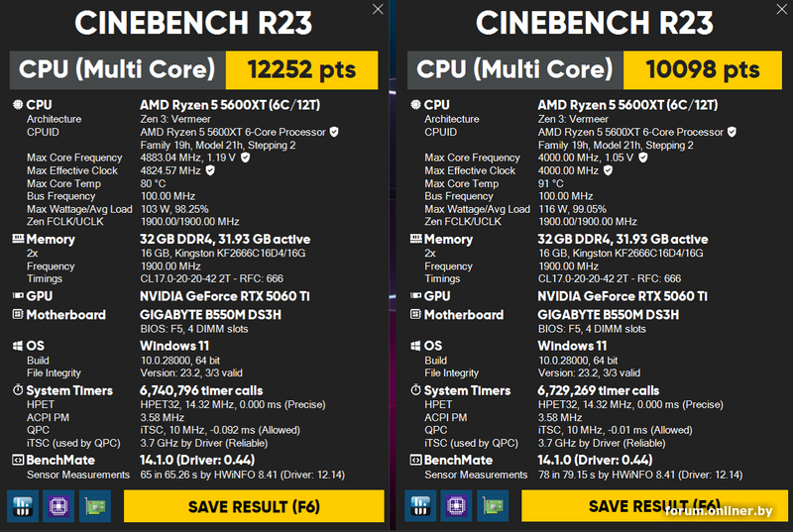
Task: Click the memory module icon in the 10098 pts panel
Action: tap(419, 505)
